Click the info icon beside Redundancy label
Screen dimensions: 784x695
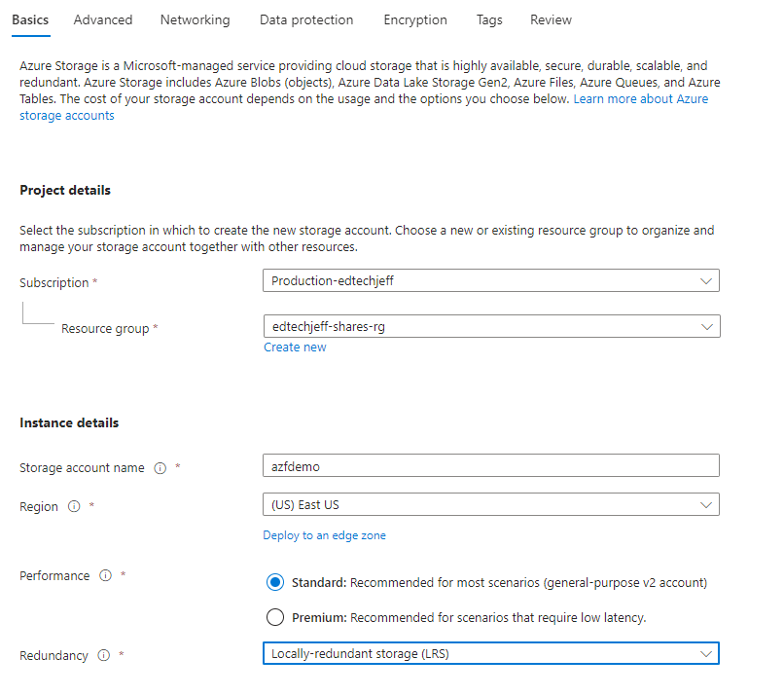(103, 656)
